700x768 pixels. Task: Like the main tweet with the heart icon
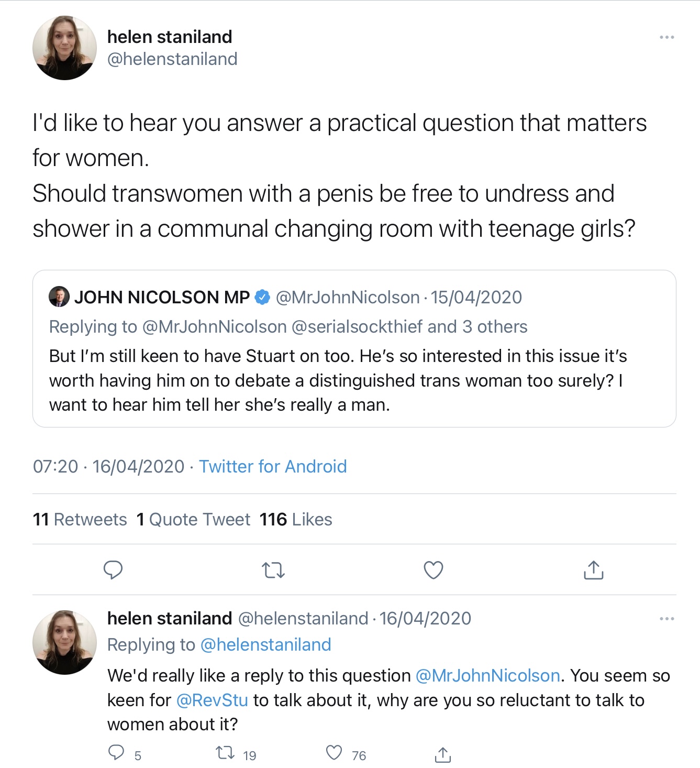pyautogui.click(x=433, y=570)
